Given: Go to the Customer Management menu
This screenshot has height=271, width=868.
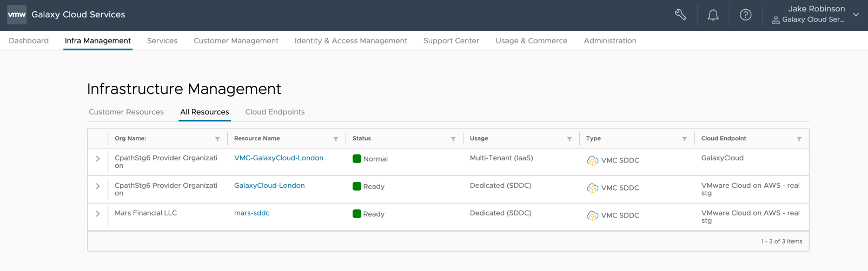Looking at the screenshot, I should (x=236, y=41).
